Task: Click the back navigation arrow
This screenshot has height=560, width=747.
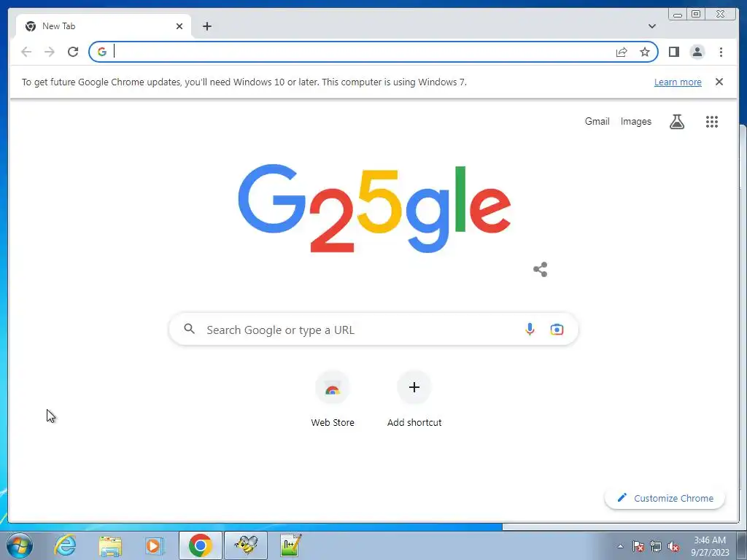Action: tap(26, 52)
